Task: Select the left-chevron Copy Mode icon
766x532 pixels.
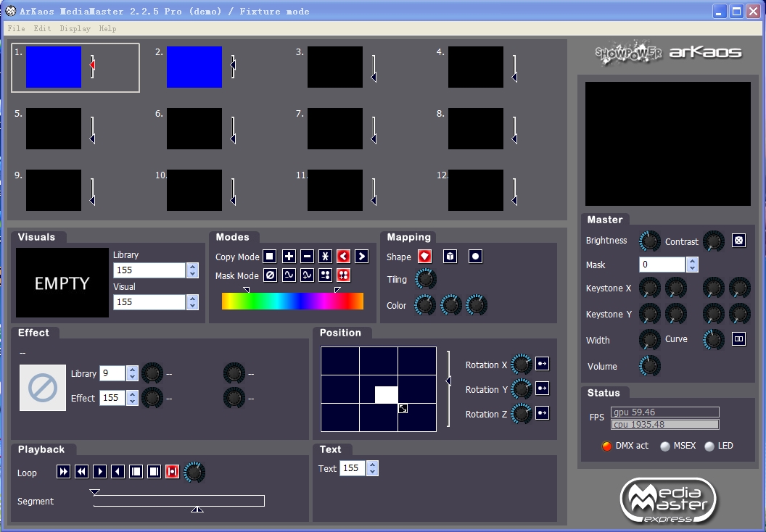Action: coord(343,257)
